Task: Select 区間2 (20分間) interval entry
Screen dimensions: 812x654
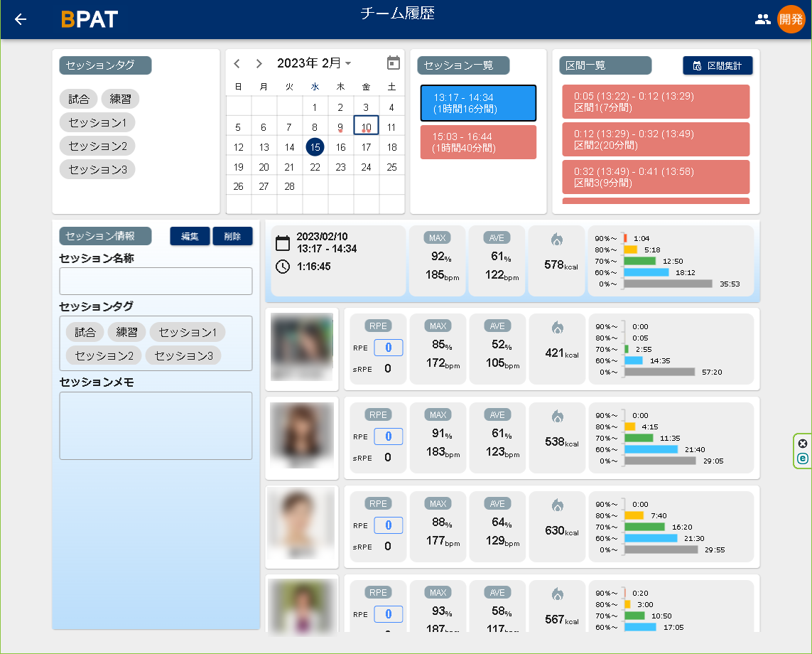Action: [x=655, y=139]
